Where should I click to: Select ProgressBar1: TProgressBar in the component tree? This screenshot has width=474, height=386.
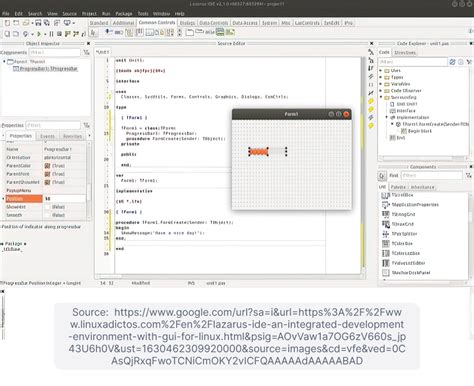[45, 69]
